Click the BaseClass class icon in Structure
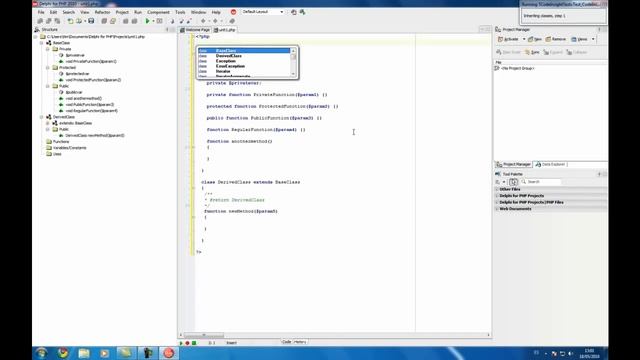 pos(49,43)
